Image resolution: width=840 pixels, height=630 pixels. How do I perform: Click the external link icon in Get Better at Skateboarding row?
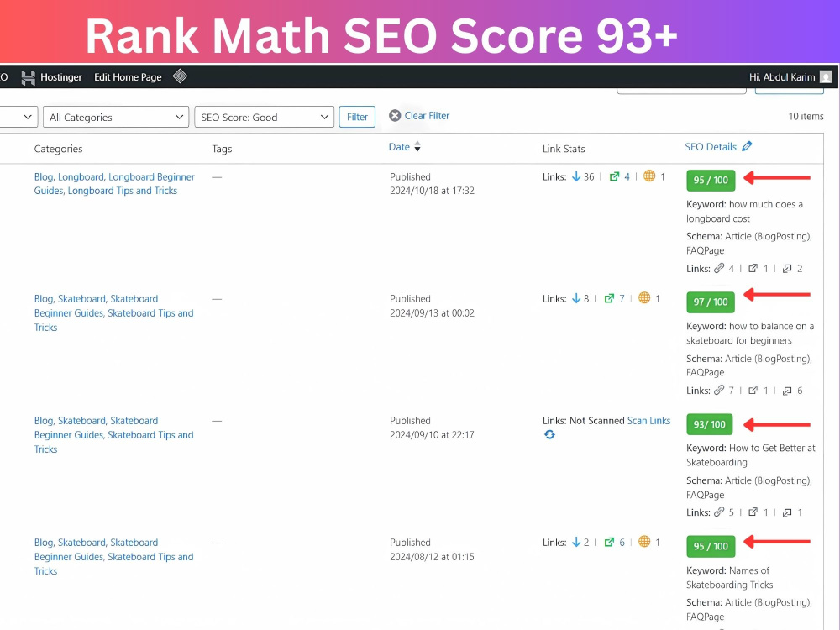753,512
